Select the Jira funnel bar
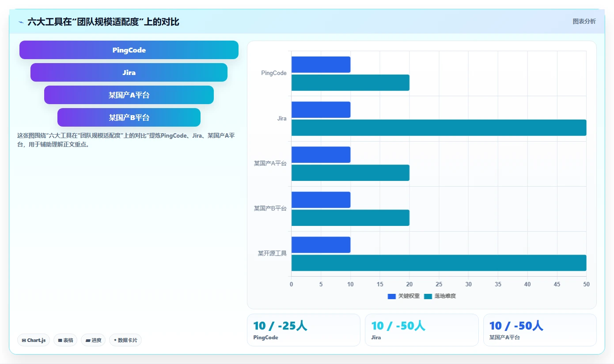The width and height of the screenshot is (614, 364). coord(129,72)
